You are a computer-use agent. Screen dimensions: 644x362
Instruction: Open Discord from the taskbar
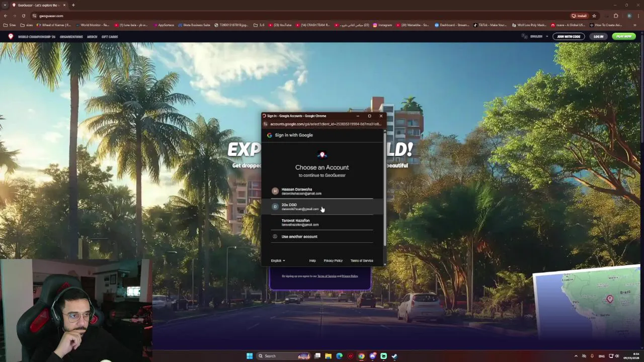pyautogui.click(x=372, y=356)
